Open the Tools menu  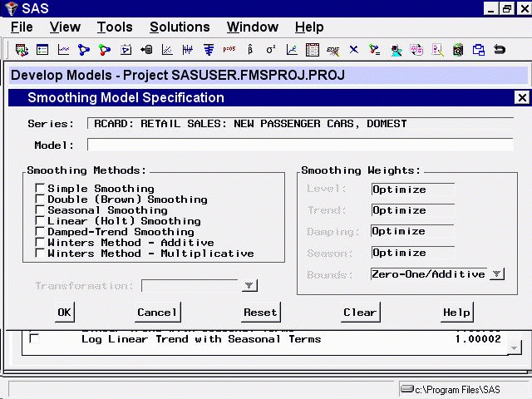pyautogui.click(x=115, y=27)
